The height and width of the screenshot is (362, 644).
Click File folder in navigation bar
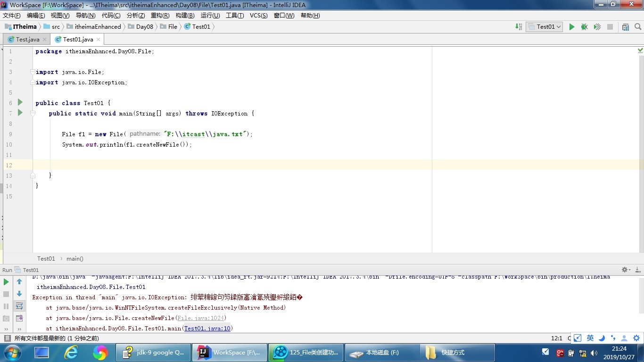169,27
